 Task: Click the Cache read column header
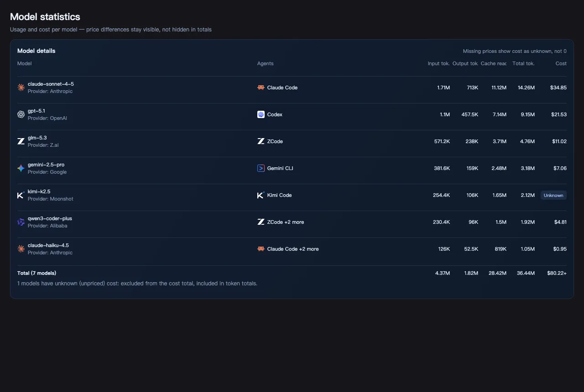[x=494, y=63]
